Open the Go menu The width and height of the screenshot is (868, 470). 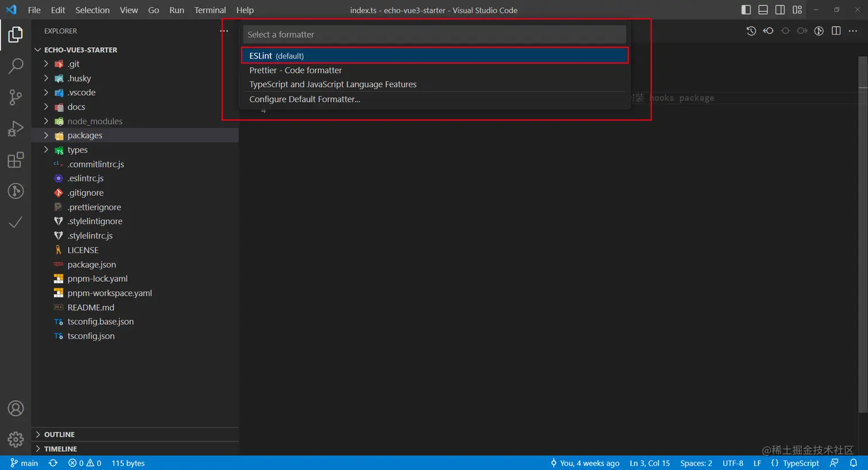click(x=153, y=10)
